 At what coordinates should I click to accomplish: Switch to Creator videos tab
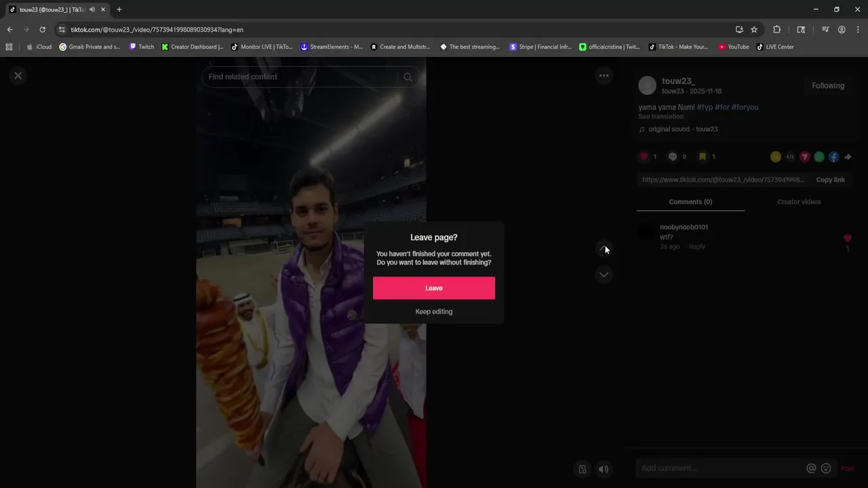click(x=799, y=202)
